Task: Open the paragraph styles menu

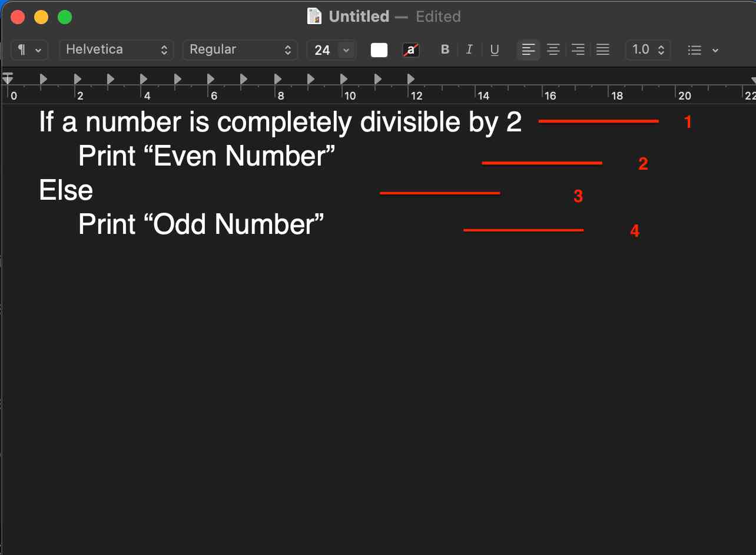Action: coord(29,49)
